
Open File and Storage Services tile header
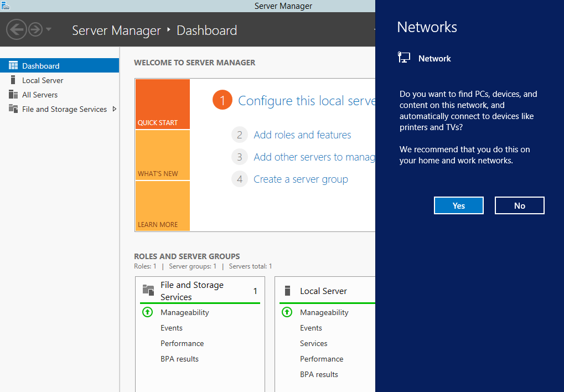[x=192, y=291]
